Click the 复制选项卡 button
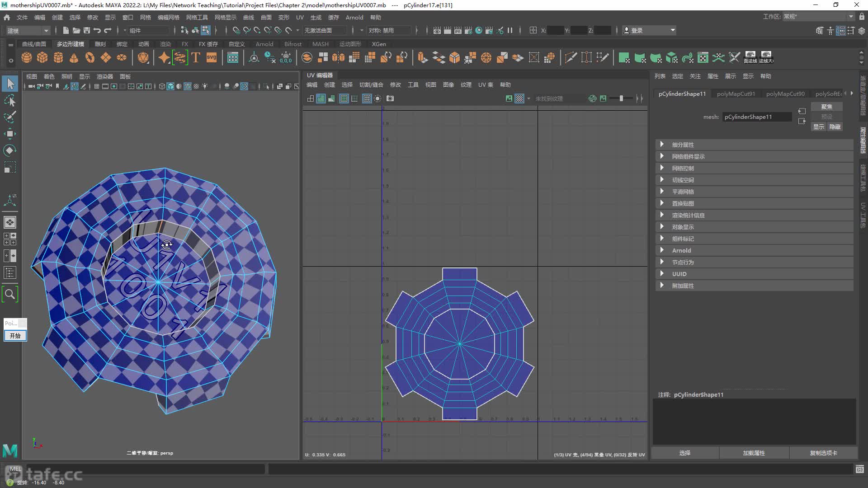 pos(824,453)
